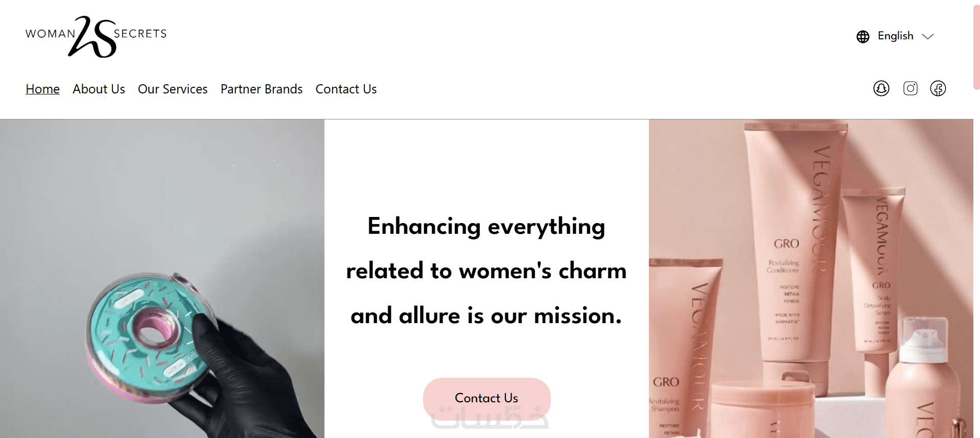Navigate to Our Services
The image size is (980, 438).
click(173, 89)
